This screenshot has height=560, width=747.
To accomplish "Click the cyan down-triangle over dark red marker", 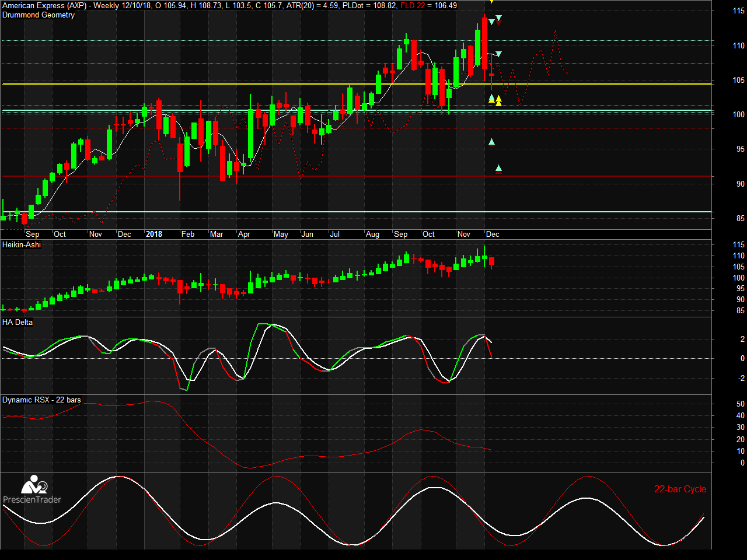I will coord(498,18).
